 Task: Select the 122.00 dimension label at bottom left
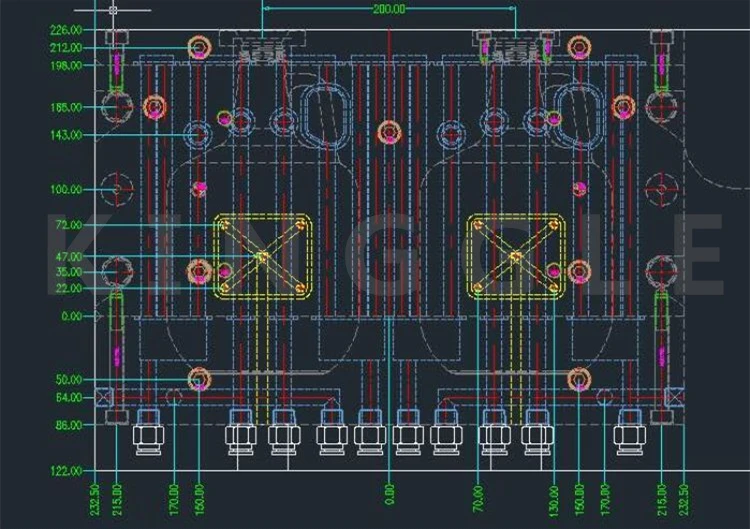click(66, 470)
